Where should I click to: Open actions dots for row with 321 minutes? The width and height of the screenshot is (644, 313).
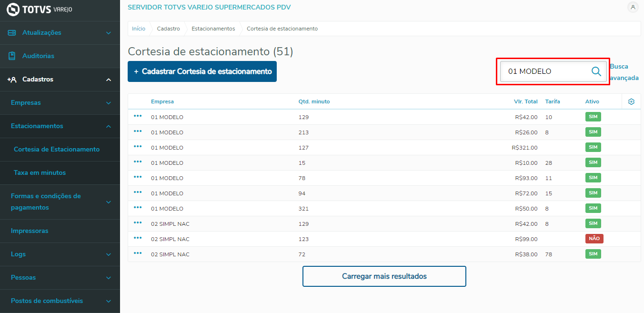pyautogui.click(x=138, y=207)
